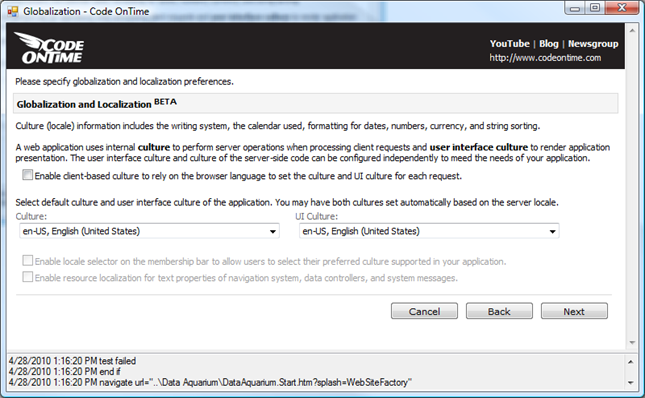Toggle resource localization checkbox
Viewport: 645px width, 398px height.
point(27,277)
